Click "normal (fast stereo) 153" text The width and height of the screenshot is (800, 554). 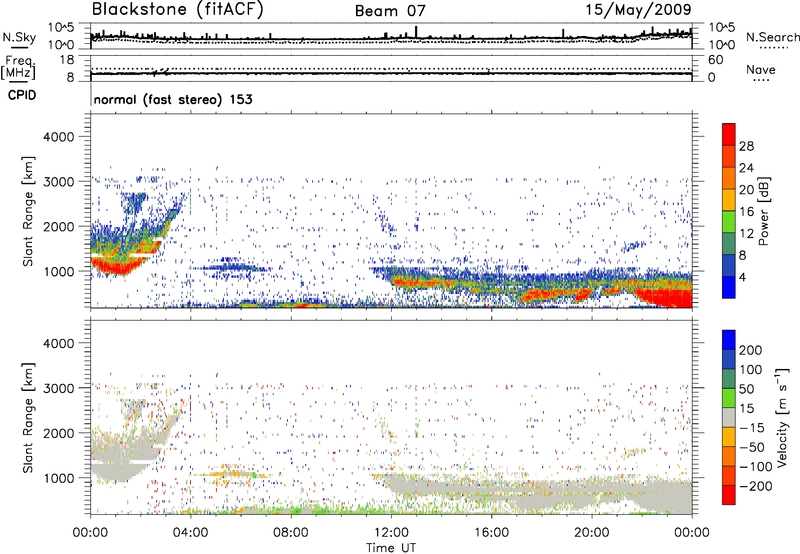(x=173, y=99)
